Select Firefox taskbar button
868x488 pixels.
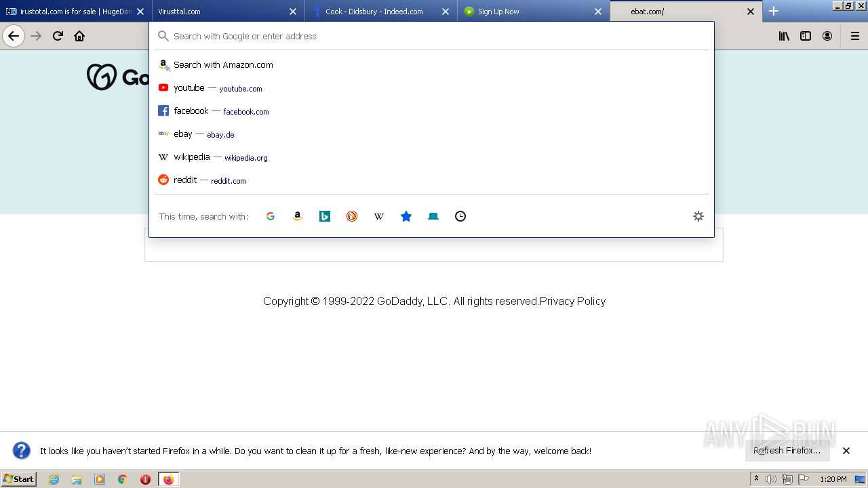point(169,479)
